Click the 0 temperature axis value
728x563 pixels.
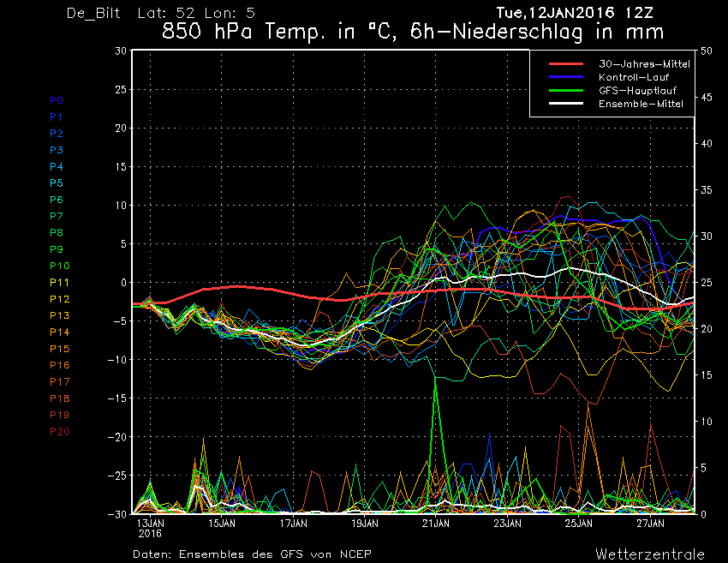[123, 283]
